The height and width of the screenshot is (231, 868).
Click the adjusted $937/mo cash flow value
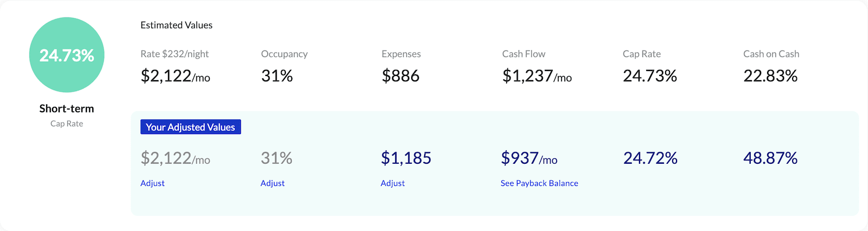529,158
